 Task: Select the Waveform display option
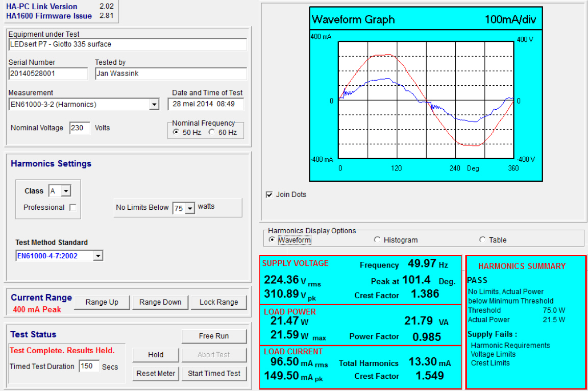coord(271,240)
